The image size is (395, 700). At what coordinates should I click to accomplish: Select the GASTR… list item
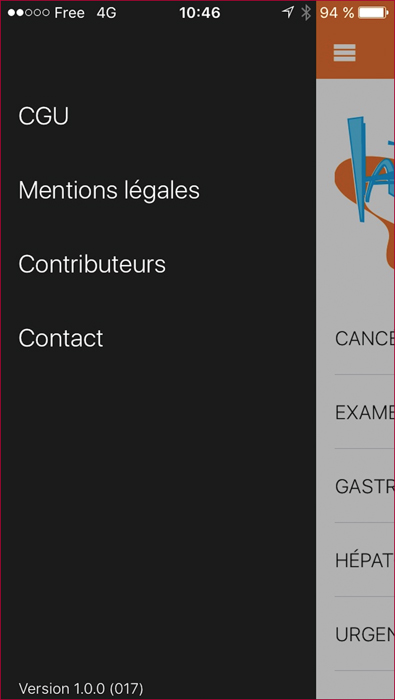[x=365, y=486]
